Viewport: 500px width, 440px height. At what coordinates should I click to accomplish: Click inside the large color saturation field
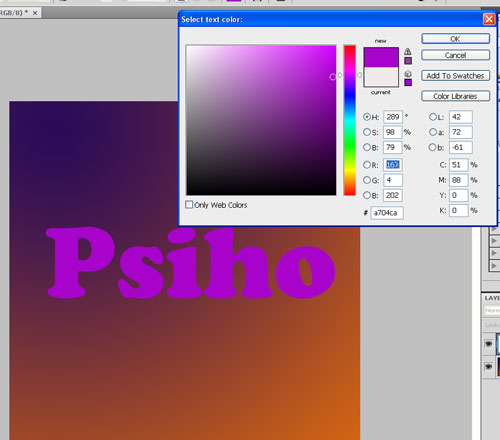tap(261, 120)
